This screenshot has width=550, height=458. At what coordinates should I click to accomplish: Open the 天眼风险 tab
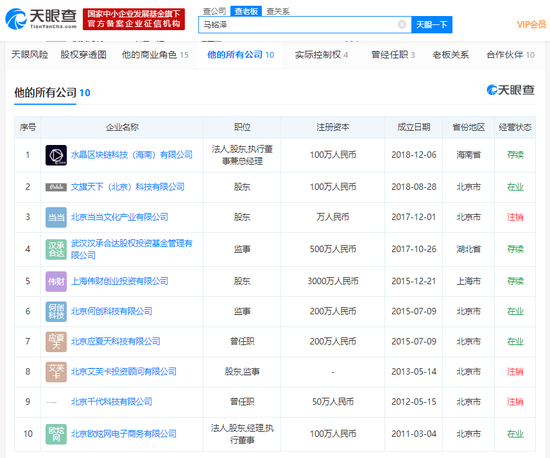click(x=29, y=55)
